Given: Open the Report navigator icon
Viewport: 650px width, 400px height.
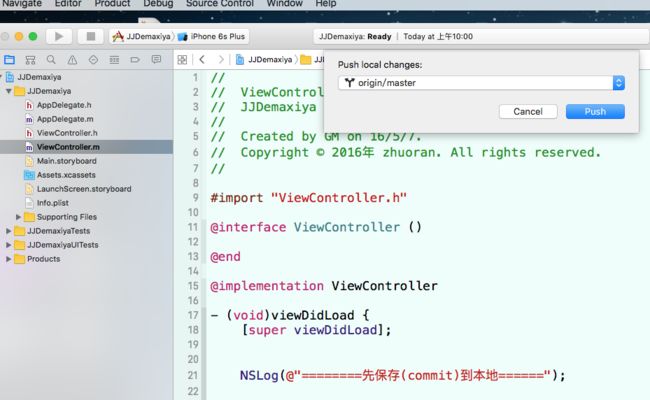Looking at the screenshot, I should (x=156, y=60).
